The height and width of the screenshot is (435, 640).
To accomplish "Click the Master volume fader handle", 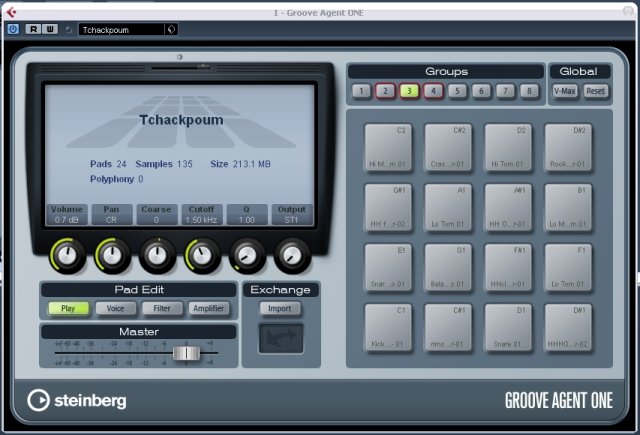I will [187, 353].
